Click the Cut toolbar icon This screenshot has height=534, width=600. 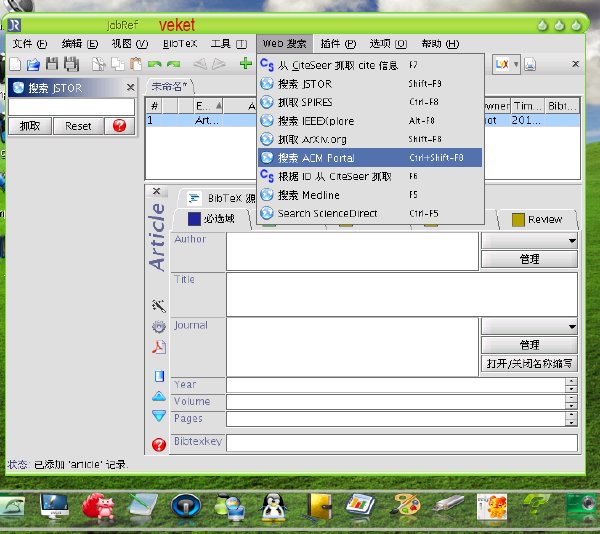coord(99,64)
